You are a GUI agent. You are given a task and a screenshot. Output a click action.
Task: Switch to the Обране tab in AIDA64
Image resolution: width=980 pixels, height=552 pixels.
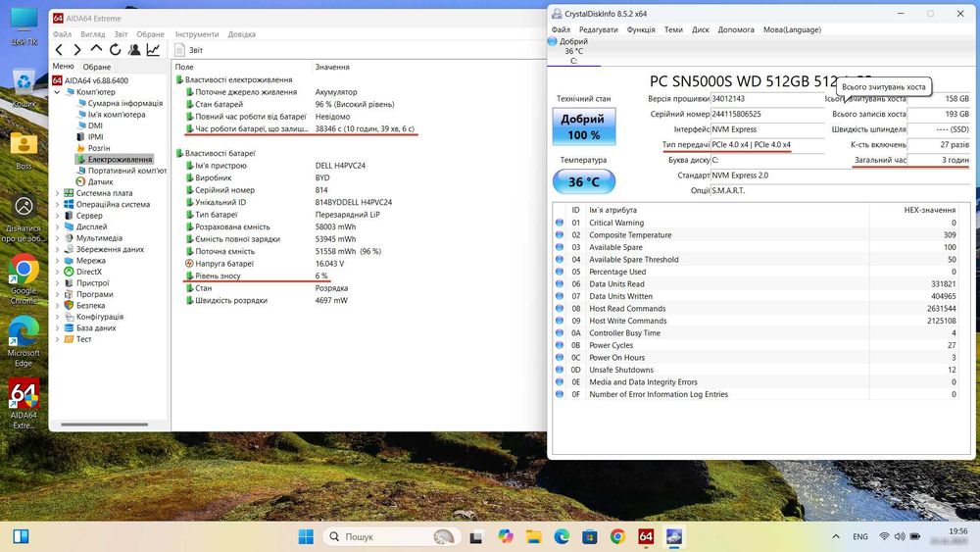click(97, 67)
